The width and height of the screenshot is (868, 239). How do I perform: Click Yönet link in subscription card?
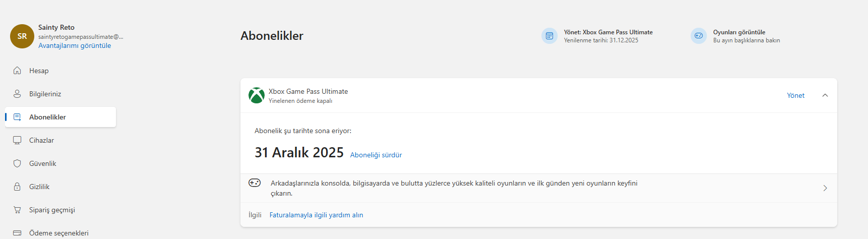[795, 95]
